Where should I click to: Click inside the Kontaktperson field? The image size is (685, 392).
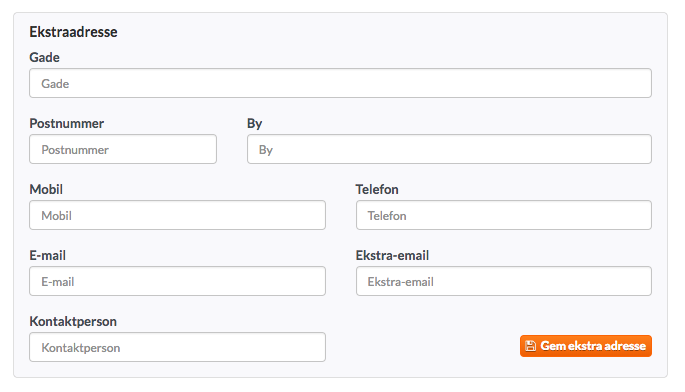pos(177,347)
